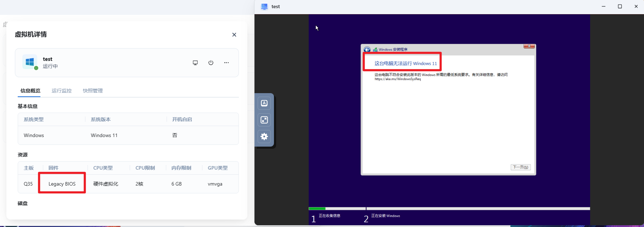
Task: Click the Windows logo icon of test VM
Action: [x=30, y=62]
